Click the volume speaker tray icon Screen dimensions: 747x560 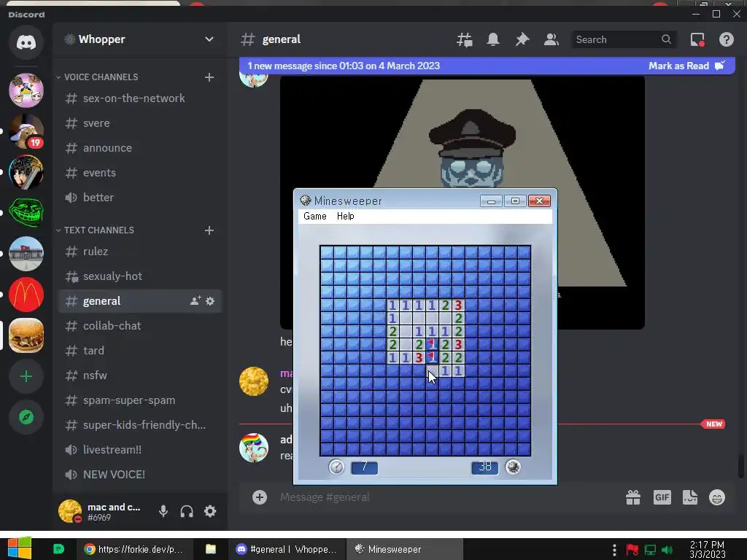(667, 550)
